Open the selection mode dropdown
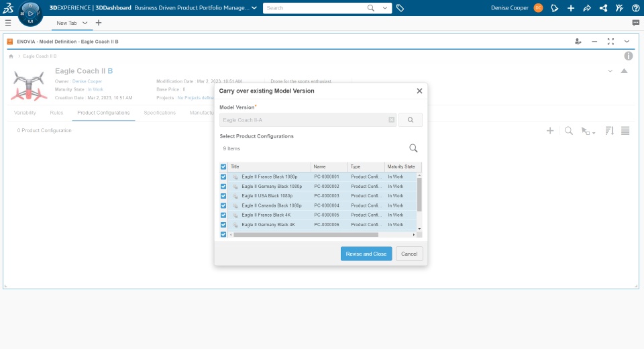Screen dimensions: 644x349 click(x=588, y=131)
